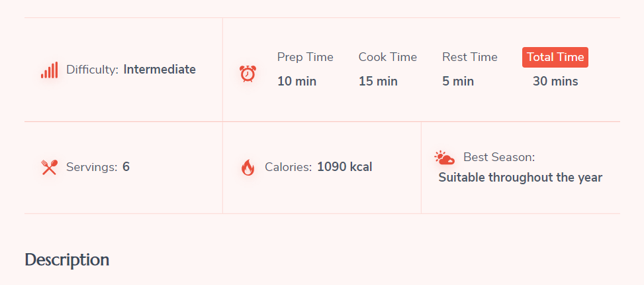
Task: Click Suitable throughout the year text
Action: [520, 178]
